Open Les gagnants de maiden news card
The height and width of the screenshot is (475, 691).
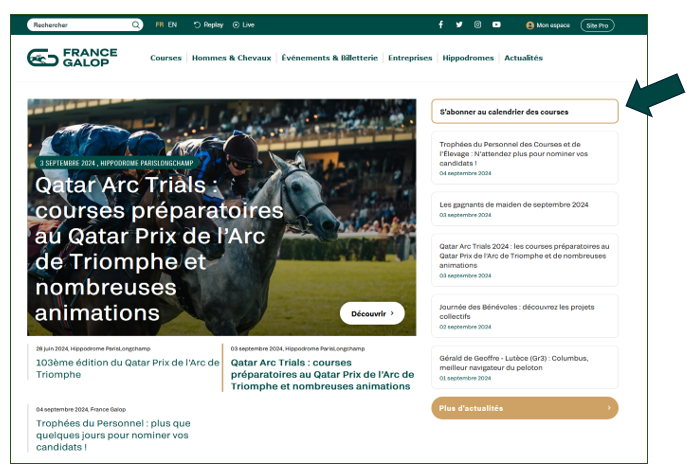pos(525,209)
